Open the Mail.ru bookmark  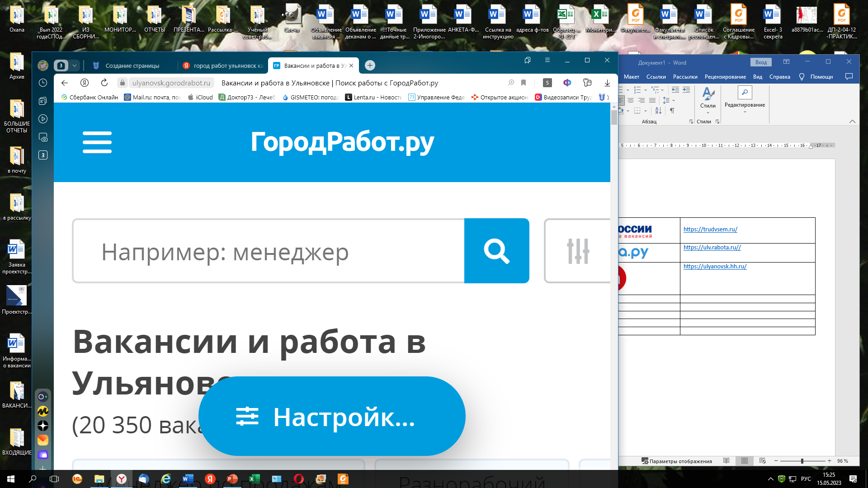(152, 97)
